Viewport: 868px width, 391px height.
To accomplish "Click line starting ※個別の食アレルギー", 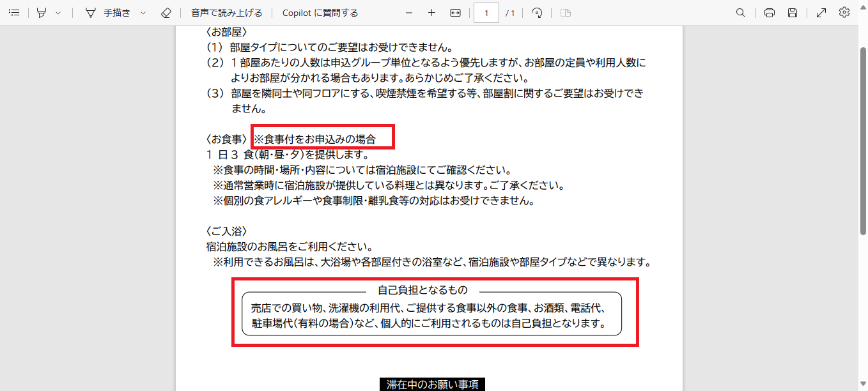I will [373, 201].
